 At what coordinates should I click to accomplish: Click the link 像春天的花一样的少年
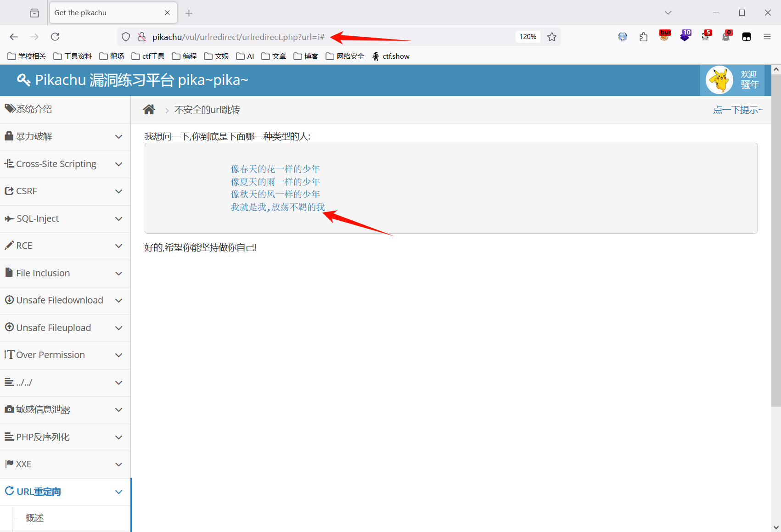[275, 169]
